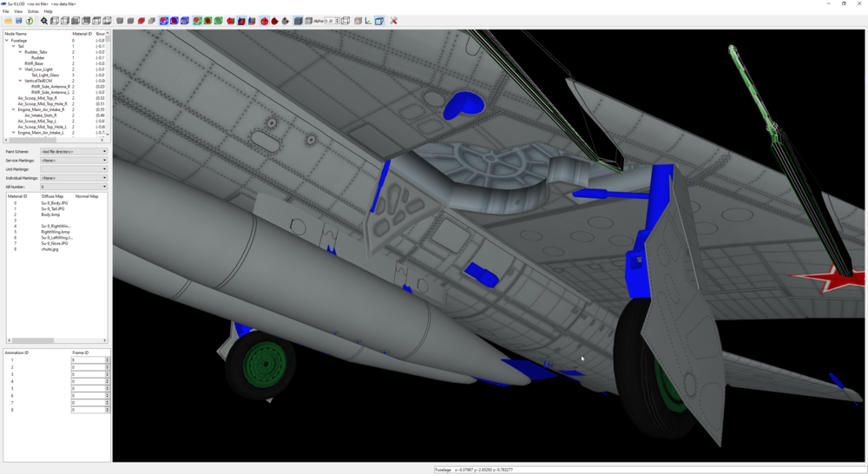868x474 pixels.
Task: Click the Frame ID field for animation 1
Action: click(x=88, y=360)
